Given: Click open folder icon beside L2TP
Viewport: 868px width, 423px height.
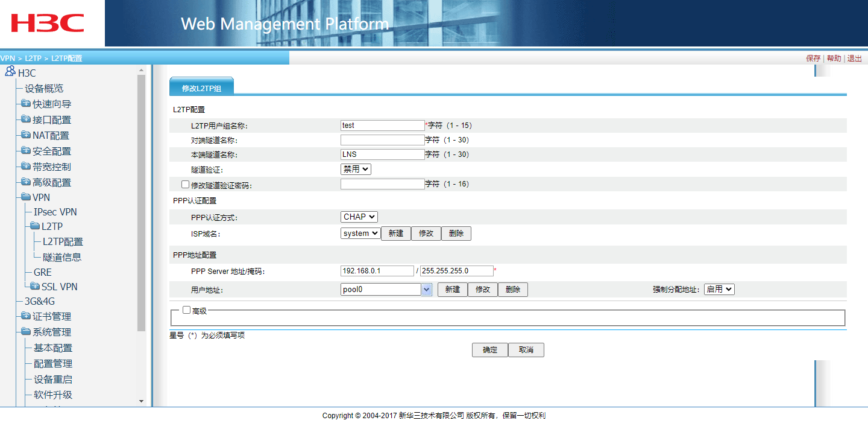Looking at the screenshot, I should click(x=34, y=226).
